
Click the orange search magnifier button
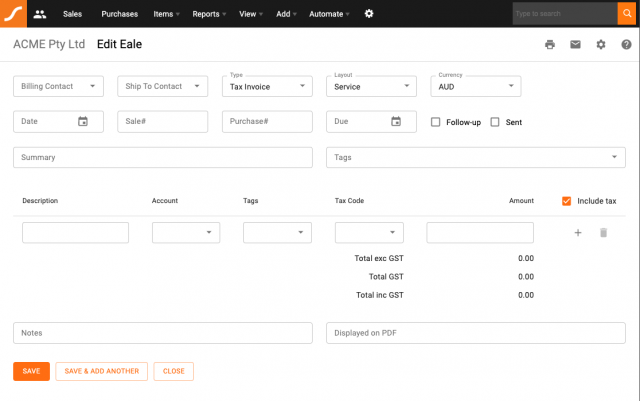(627, 13)
